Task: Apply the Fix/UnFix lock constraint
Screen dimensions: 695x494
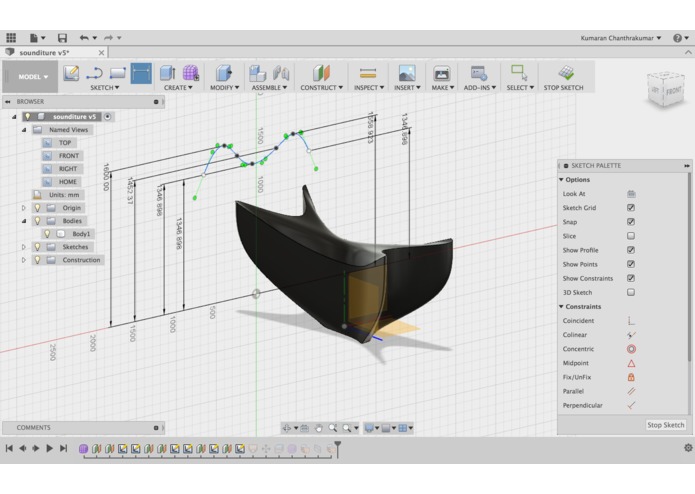Action: [631, 377]
